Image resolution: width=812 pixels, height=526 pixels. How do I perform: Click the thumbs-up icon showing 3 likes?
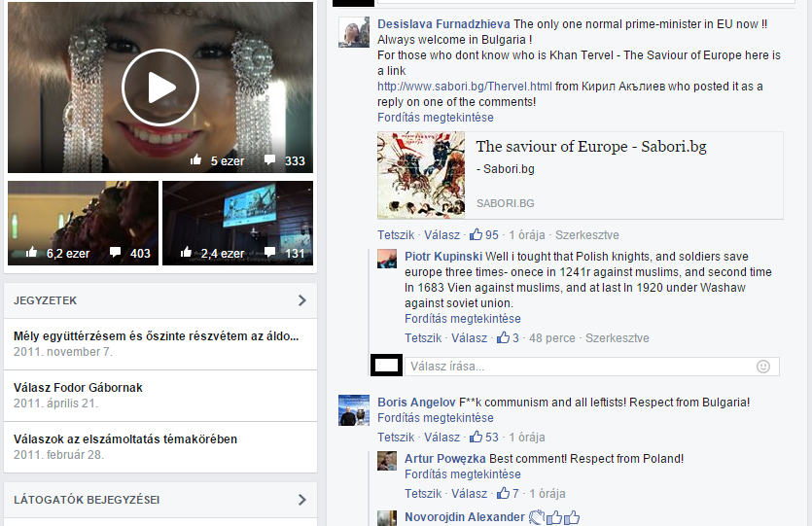pos(504,337)
